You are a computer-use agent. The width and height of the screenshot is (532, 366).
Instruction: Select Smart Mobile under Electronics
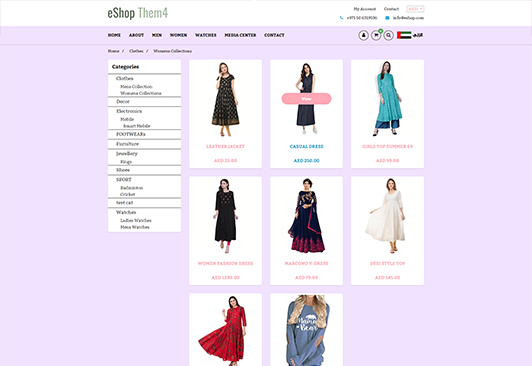[137, 126]
